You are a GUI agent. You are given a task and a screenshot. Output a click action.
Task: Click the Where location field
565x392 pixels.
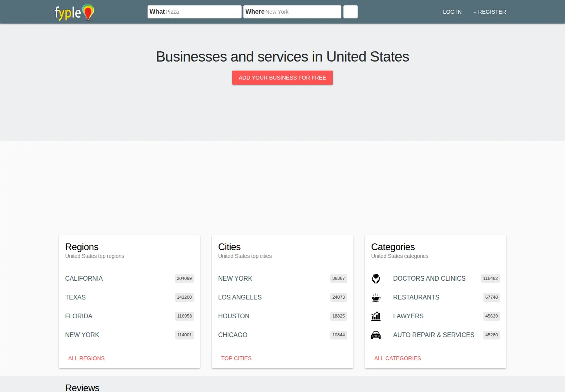[292, 12]
